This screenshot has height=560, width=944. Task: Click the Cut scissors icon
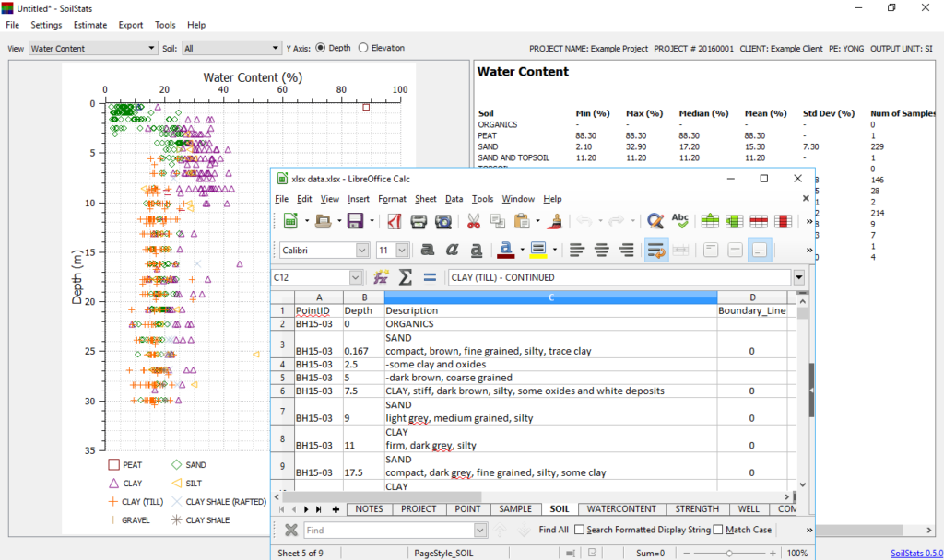(x=474, y=221)
